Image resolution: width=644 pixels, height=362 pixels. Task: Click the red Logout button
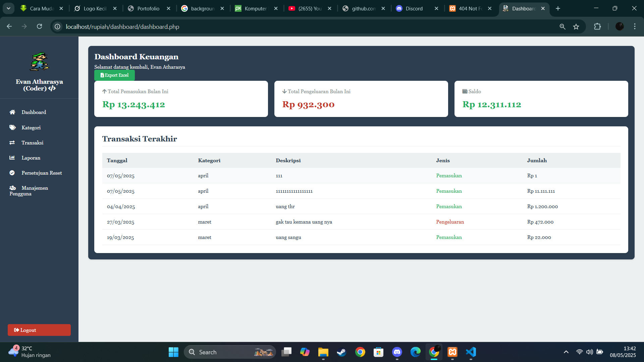[39, 330]
